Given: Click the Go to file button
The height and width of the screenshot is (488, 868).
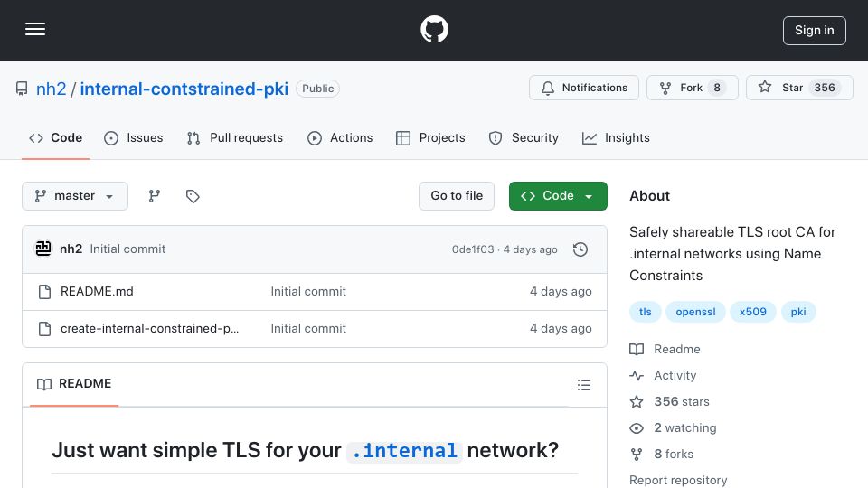Looking at the screenshot, I should coord(456,196).
